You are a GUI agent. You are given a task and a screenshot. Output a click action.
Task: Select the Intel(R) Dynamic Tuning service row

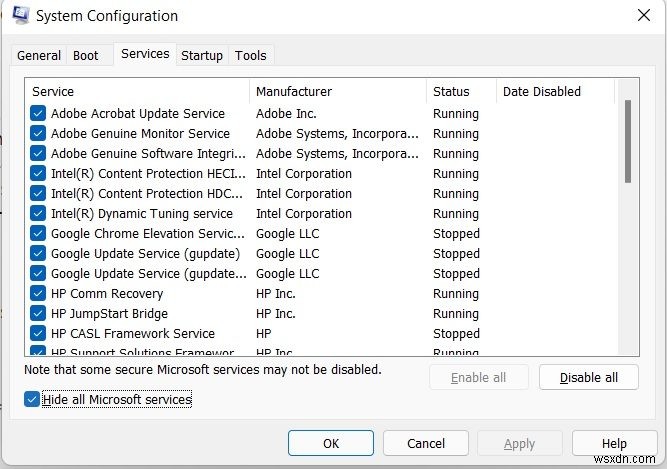[x=321, y=213]
